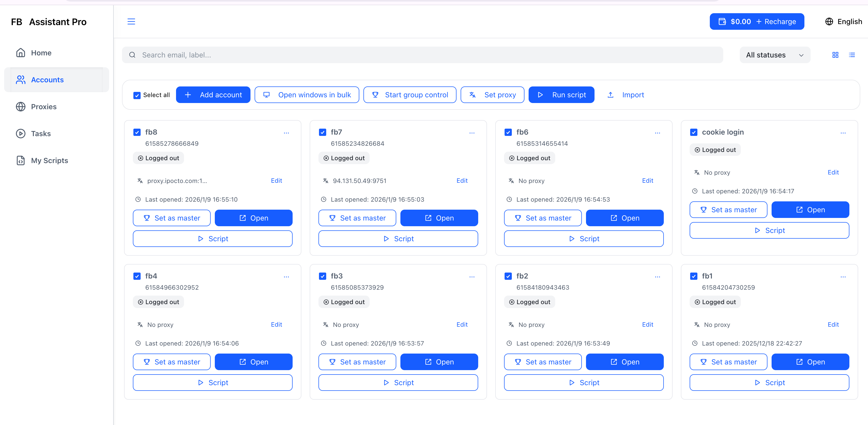Open the hamburger menu at top left

(x=131, y=21)
